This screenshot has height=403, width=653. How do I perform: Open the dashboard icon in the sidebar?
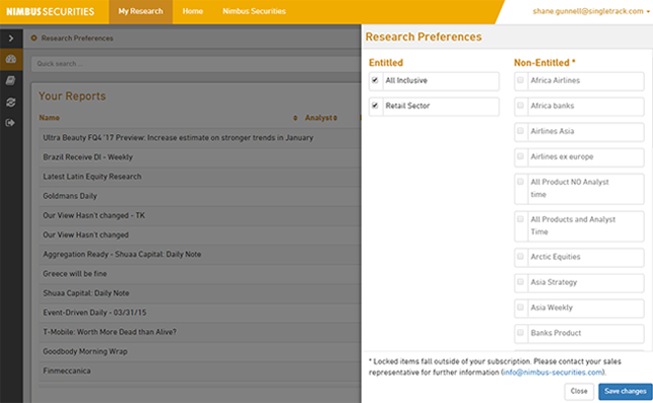(10, 59)
